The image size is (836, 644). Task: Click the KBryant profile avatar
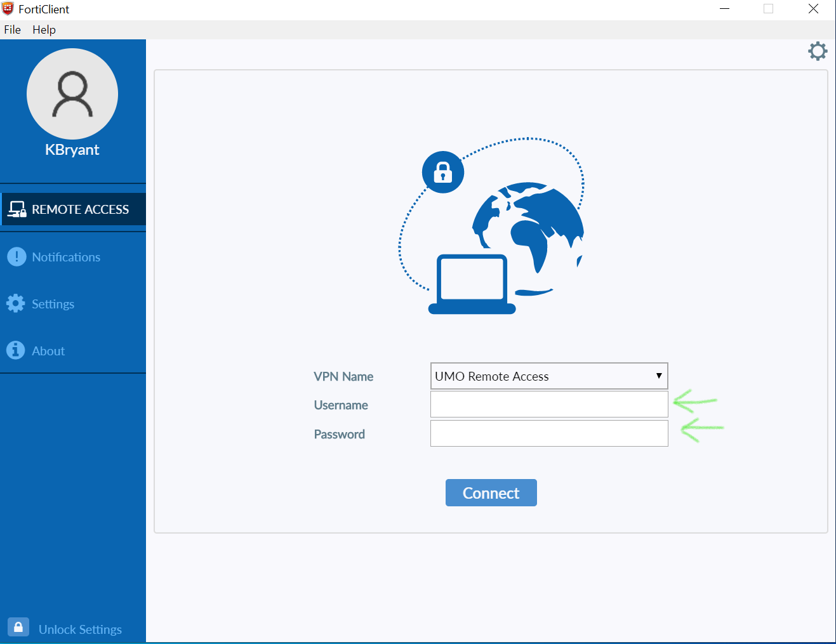(72, 93)
